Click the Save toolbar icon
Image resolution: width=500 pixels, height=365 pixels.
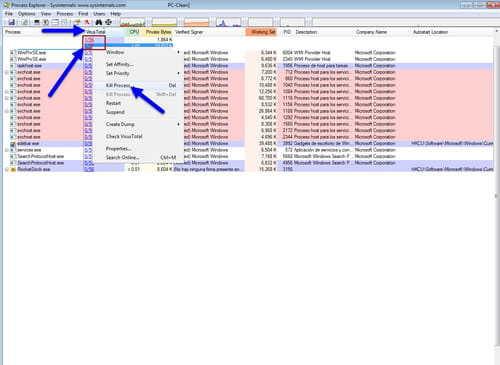[11, 22]
